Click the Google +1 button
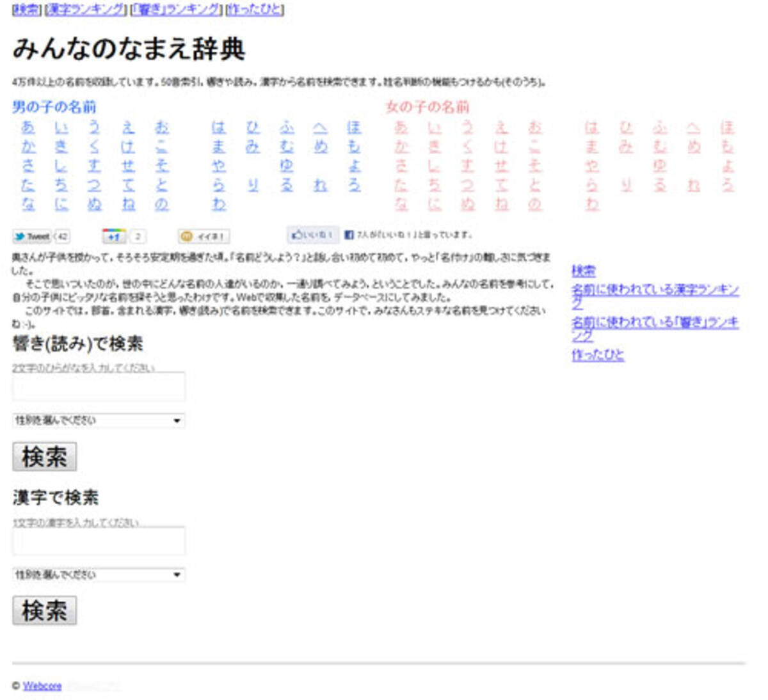Screen dimensions: 768x700 pos(114,236)
